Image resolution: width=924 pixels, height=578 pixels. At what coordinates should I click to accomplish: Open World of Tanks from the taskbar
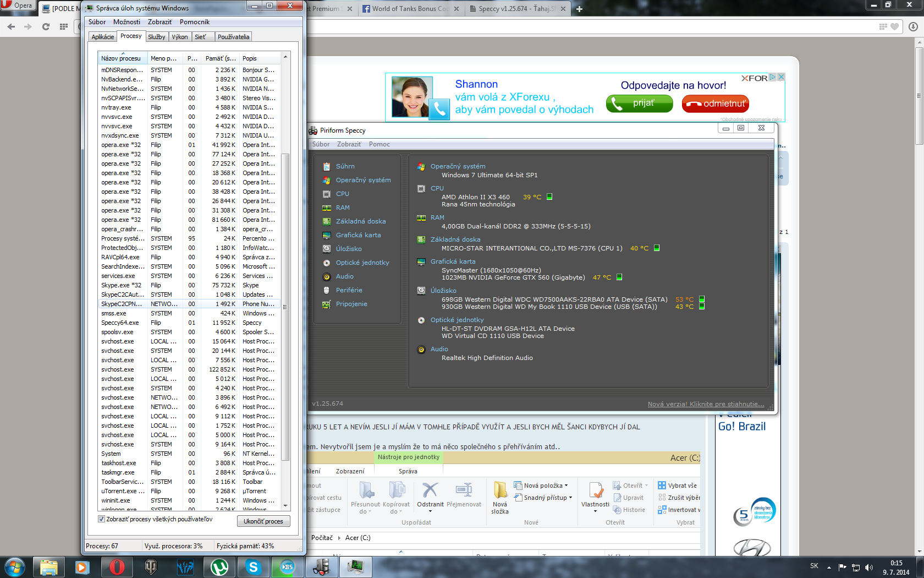[x=151, y=567]
